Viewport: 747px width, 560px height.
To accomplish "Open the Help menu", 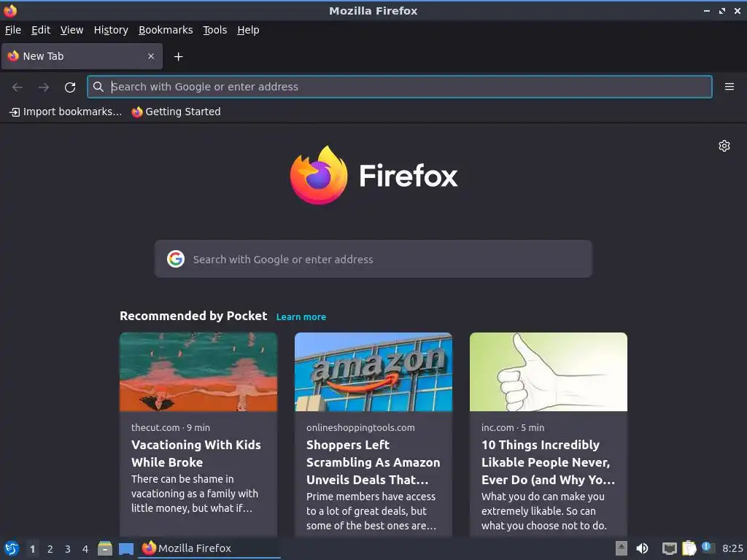I will tap(248, 30).
